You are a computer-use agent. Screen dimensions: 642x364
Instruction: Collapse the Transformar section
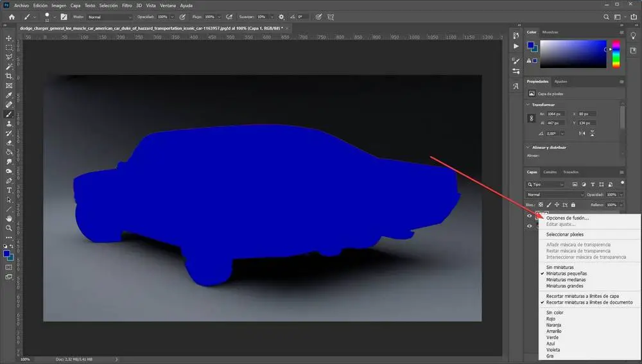(528, 105)
